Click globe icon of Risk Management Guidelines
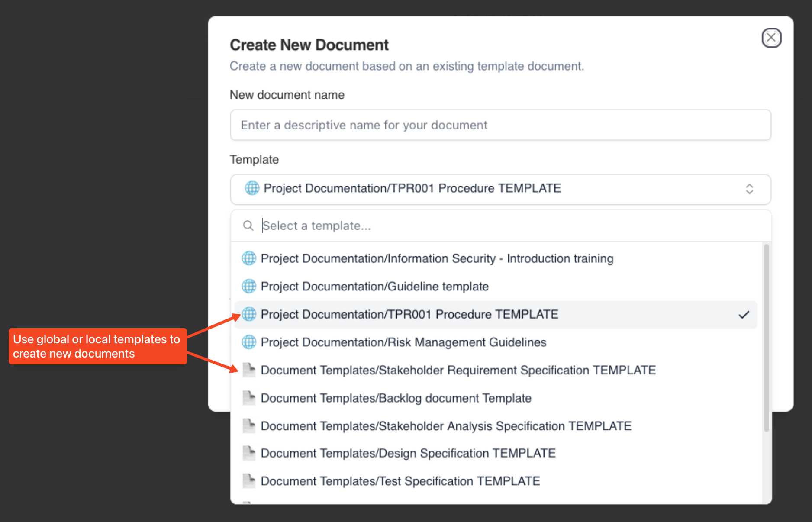Viewport: 812px width, 522px height. 249,342
